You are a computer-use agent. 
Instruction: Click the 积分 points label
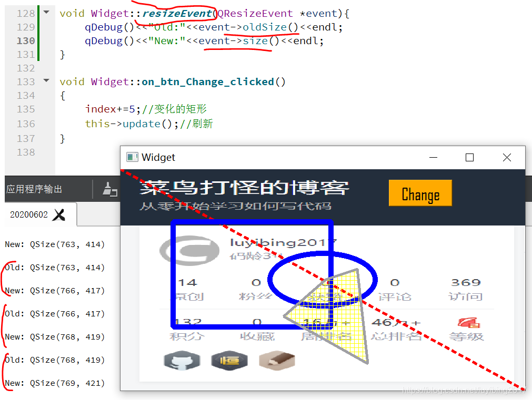[x=187, y=336]
